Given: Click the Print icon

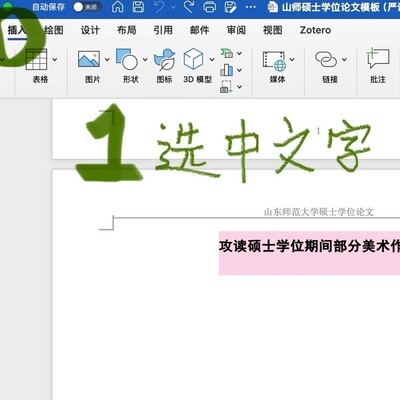Looking at the screenshot, I should [209, 7].
